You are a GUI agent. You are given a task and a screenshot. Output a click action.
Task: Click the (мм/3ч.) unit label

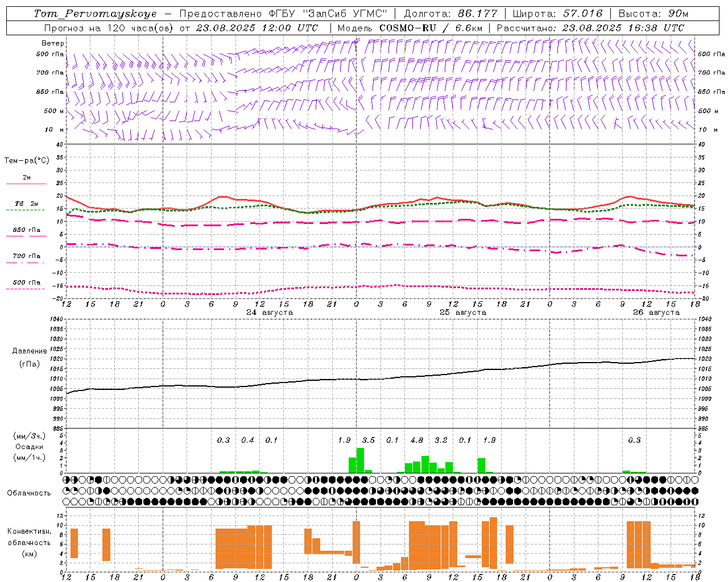click(29, 436)
